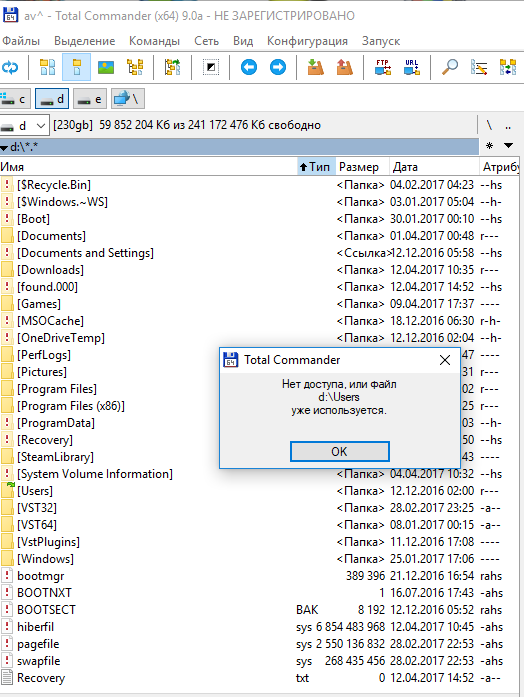
Task: Click the [VST64] folder icon
Action: tap(7, 525)
